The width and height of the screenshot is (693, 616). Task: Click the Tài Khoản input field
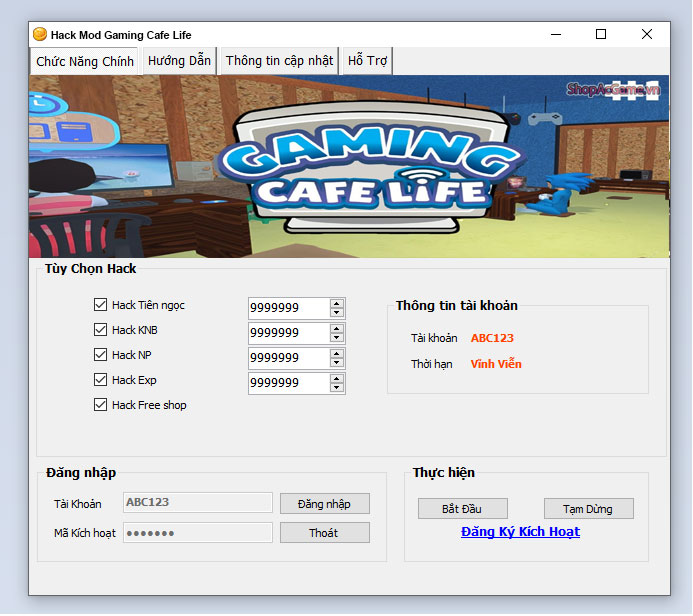(198, 502)
